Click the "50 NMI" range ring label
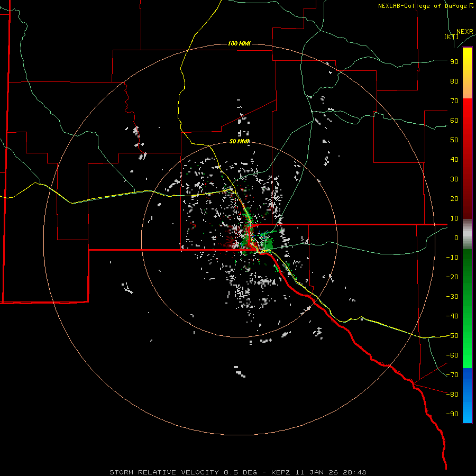This screenshot has width=476, height=476. click(239, 141)
